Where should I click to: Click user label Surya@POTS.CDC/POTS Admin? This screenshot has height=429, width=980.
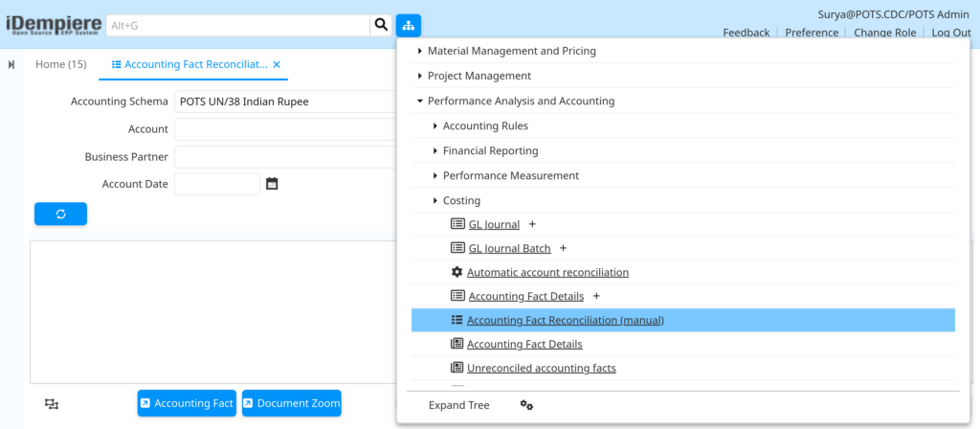coord(894,15)
